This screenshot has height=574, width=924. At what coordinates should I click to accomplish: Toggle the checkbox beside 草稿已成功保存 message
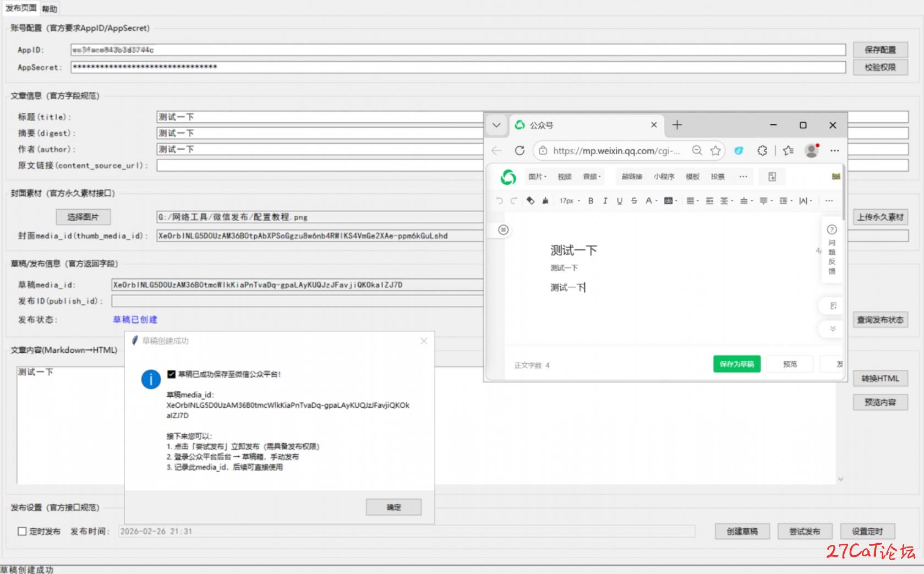[171, 374]
